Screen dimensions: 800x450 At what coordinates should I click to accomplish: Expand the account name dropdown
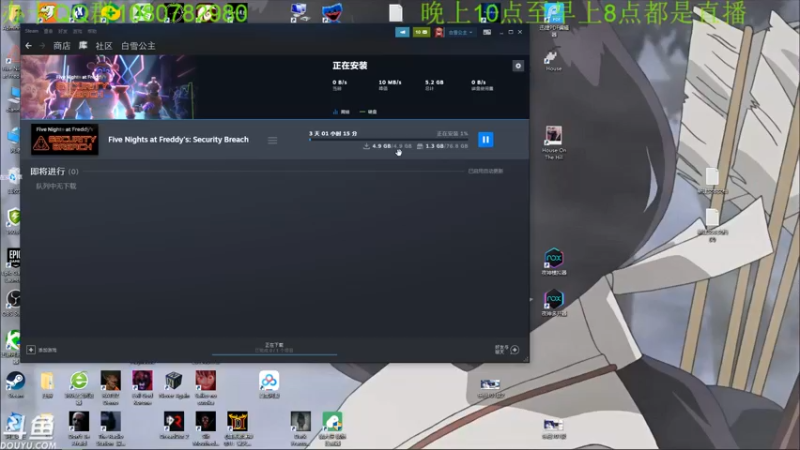(x=461, y=32)
